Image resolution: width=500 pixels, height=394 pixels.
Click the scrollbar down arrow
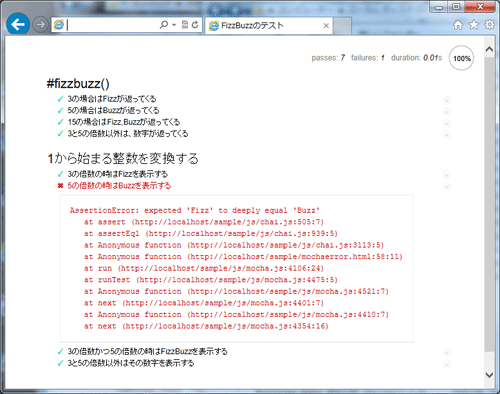(489, 375)
